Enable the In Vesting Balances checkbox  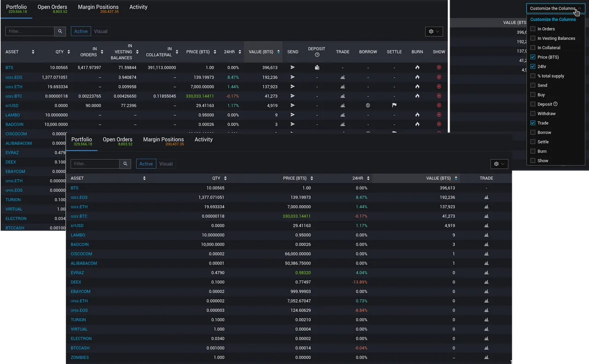[533, 38]
